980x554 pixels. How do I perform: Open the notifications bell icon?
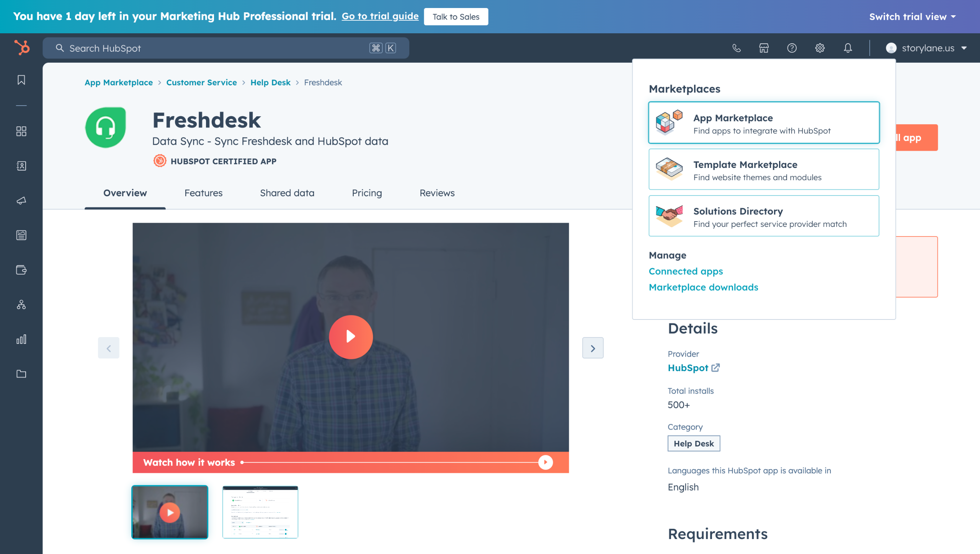pos(848,48)
